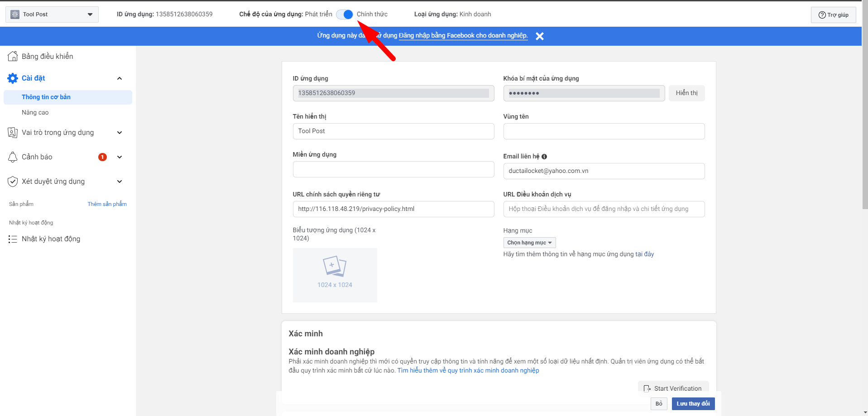Select Nâng cao settings menu item
Screen dimensions: 868x416
[35, 112]
